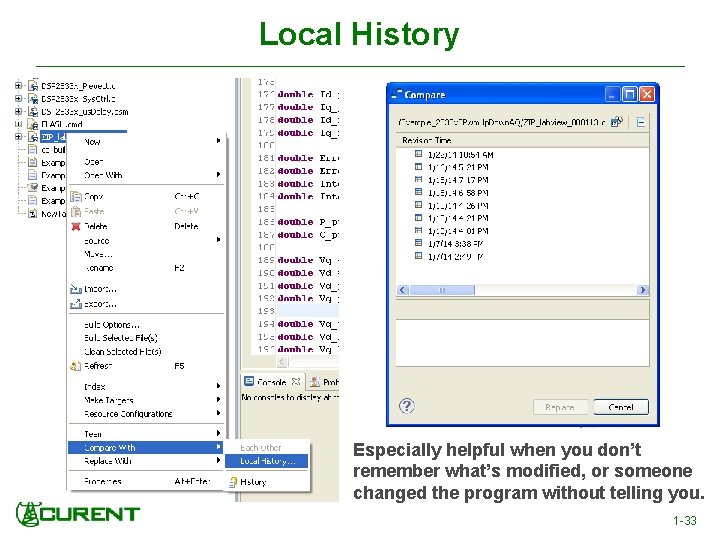Screen dimensions: 720x540
Task: Click DSP2833x_PieVect.c file icon
Action: (33, 85)
